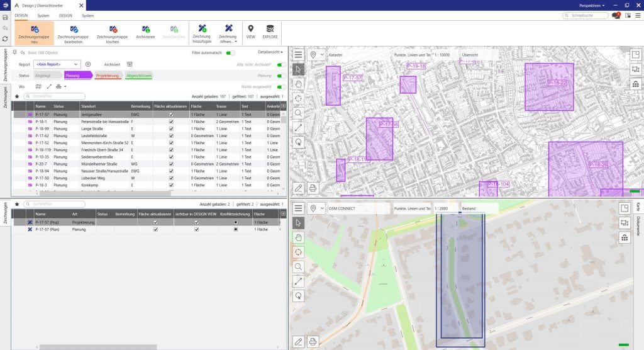Select the Abgeschlossen status filter
The height and width of the screenshot is (350, 644).
point(138,76)
